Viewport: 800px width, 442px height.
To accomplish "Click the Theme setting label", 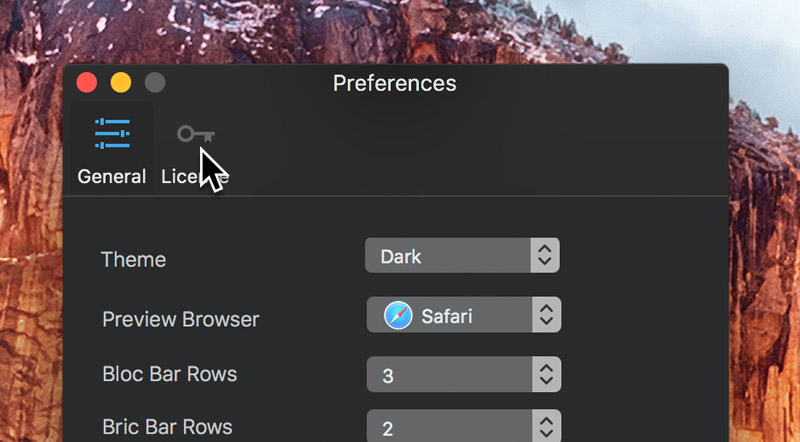I will pyautogui.click(x=133, y=259).
